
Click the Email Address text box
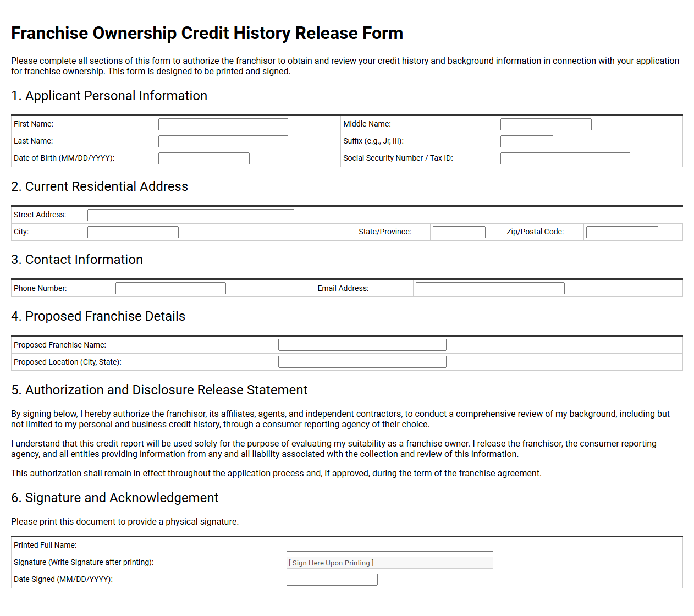pos(490,288)
